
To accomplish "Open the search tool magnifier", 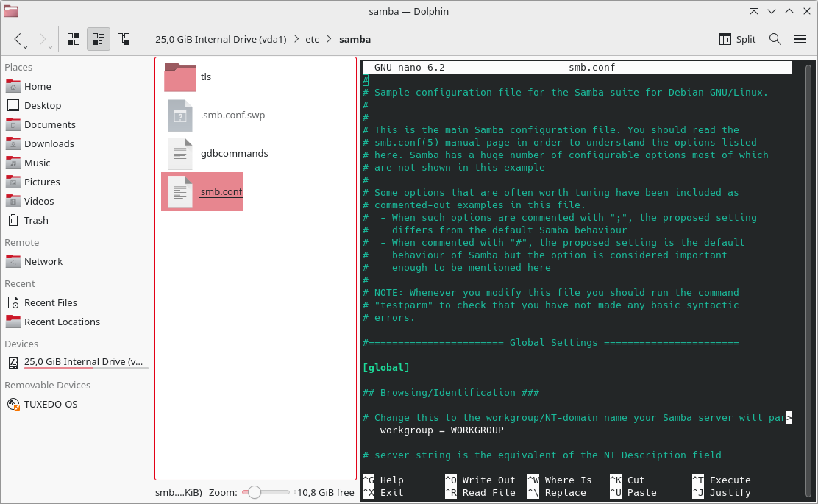I will pos(775,39).
